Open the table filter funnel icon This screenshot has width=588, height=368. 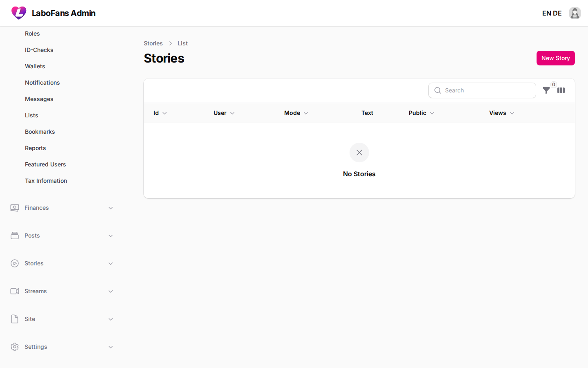coord(546,90)
